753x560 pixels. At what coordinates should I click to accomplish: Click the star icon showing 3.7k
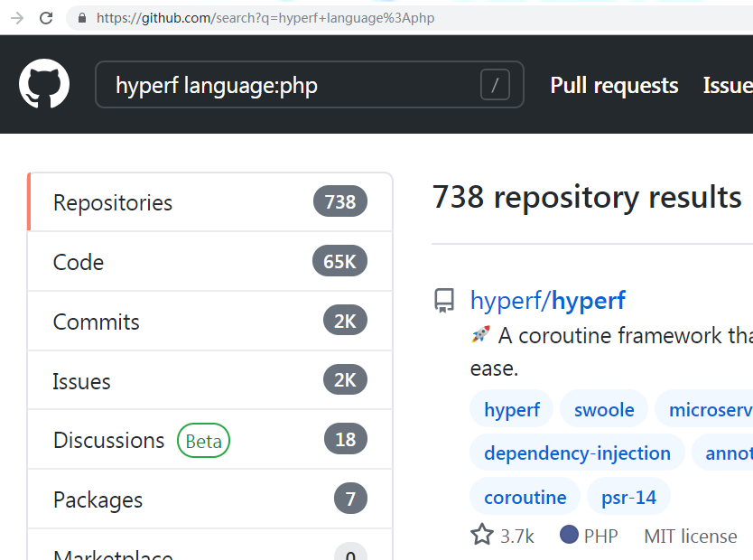click(481, 535)
